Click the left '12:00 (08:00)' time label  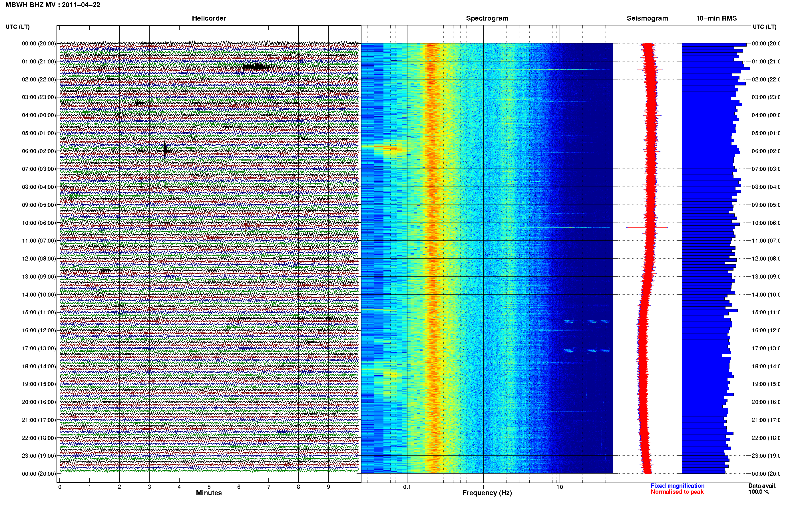point(39,259)
